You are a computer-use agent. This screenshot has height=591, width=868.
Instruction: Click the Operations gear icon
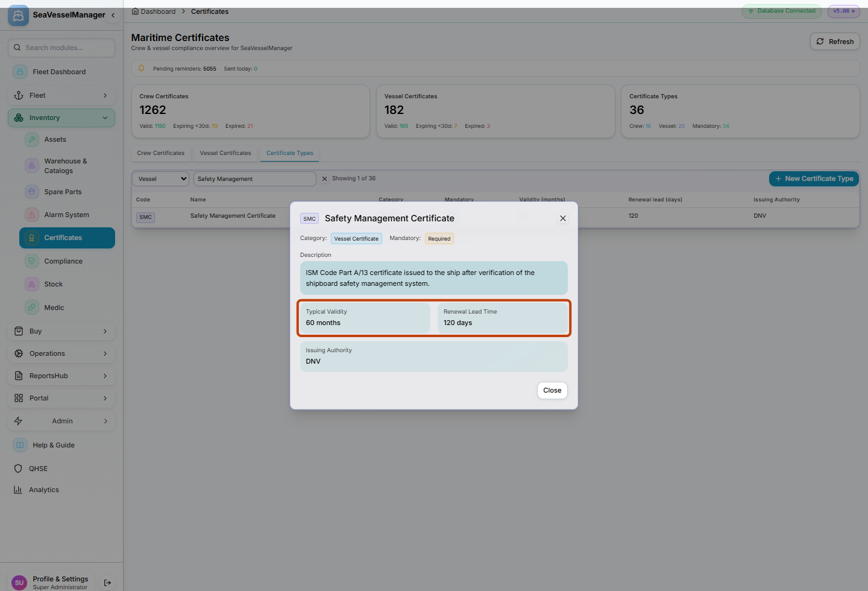pos(19,353)
